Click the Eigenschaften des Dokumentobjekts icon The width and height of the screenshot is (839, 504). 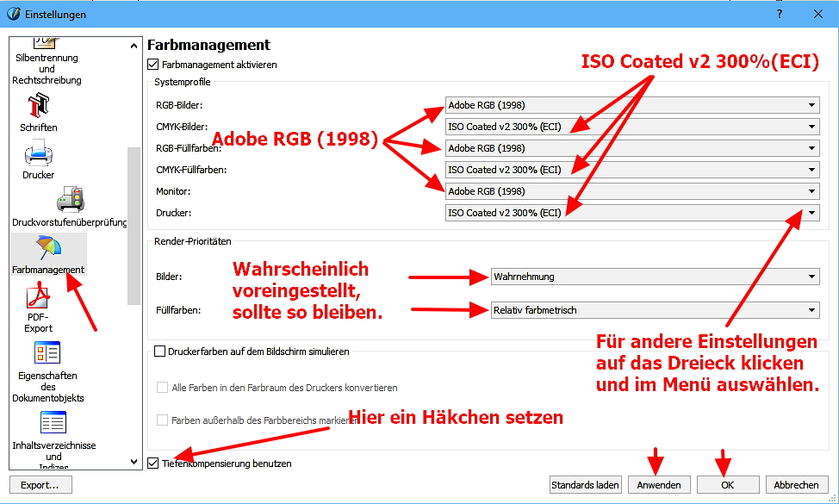point(46,353)
